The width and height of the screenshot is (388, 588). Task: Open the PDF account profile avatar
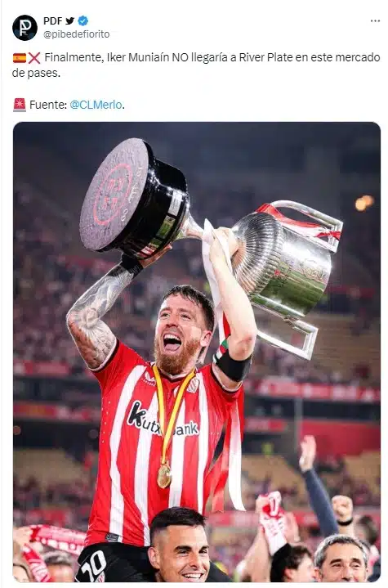coord(25,28)
